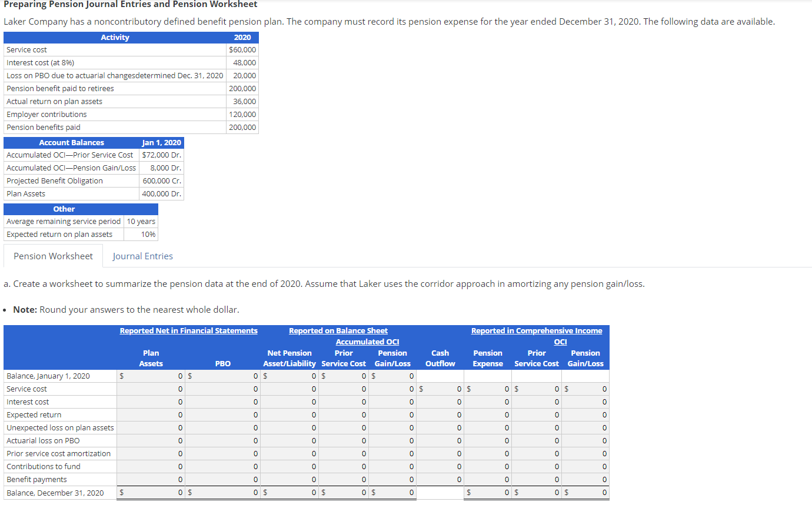Click Plan Assets field in Benefit payments row
The width and height of the screenshot is (812, 505).
150,480
